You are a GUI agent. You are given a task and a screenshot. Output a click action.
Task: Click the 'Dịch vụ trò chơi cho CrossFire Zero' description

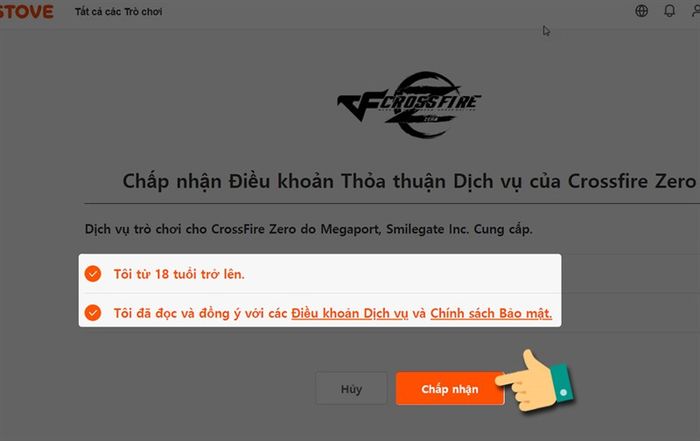(x=308, y=229)
